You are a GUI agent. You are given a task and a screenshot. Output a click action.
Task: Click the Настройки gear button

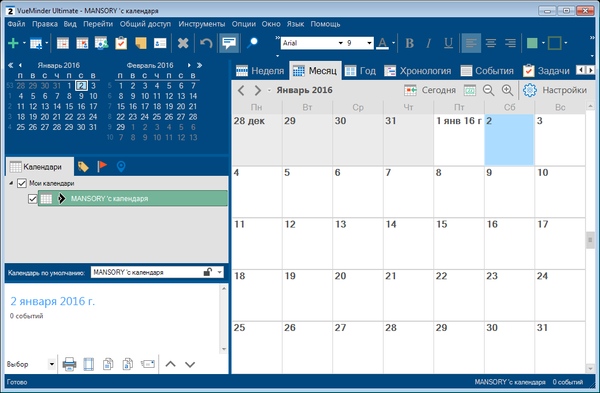pyautogui.click(x=555, y=90)
